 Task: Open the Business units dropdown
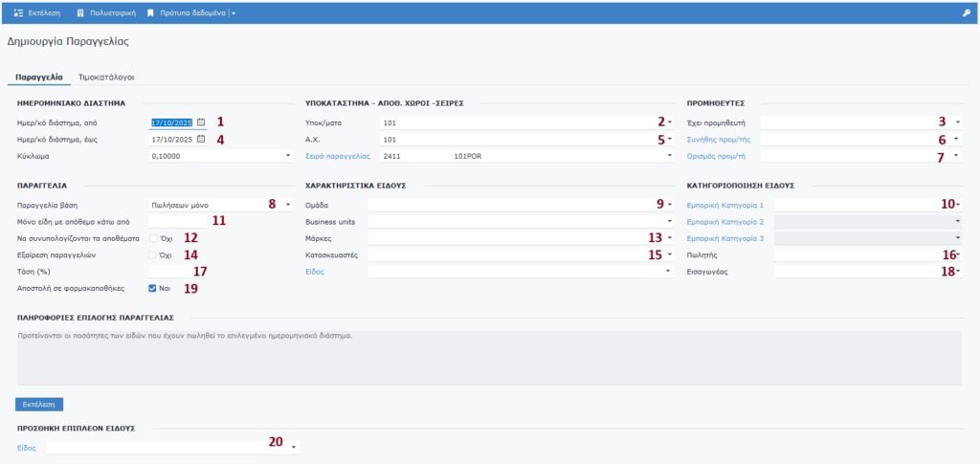[x=670, y=221]
